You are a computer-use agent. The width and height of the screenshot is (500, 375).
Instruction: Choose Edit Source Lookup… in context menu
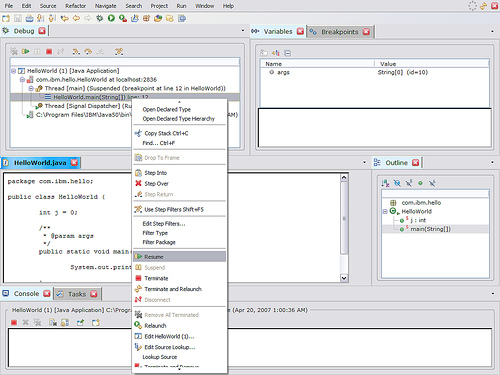pyautogui.click(x=179, y=347)
